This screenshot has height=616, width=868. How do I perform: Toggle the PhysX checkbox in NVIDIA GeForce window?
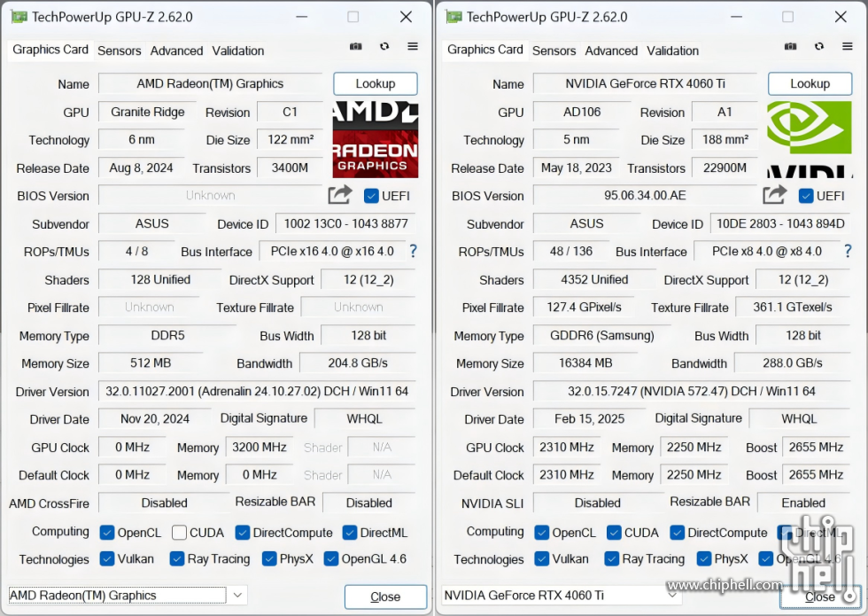(703, 558)
